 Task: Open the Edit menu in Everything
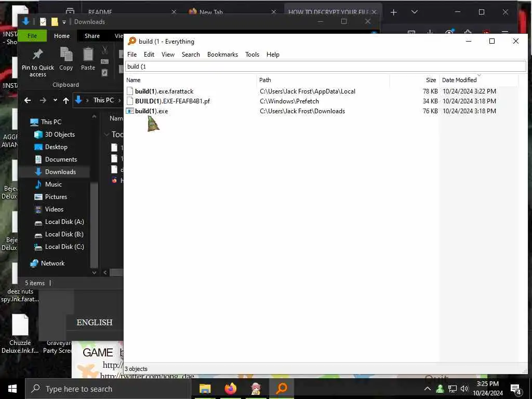pyautogui.click(x=149, y=54)
